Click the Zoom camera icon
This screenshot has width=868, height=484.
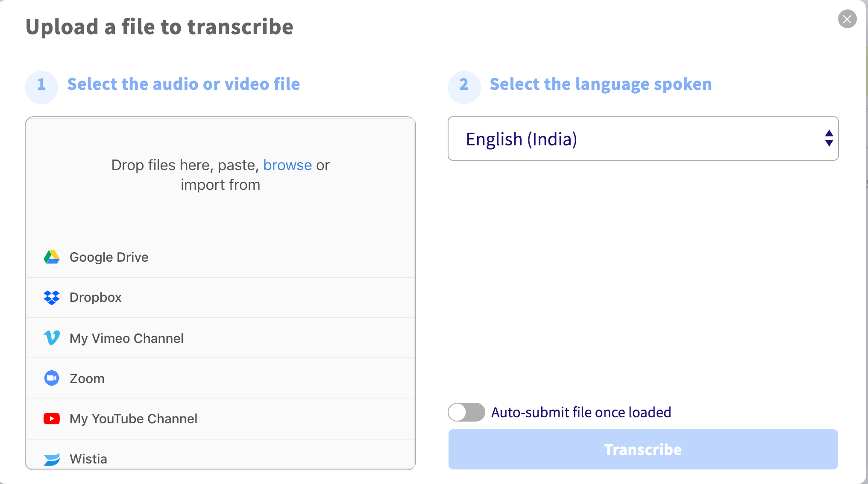(x=52, y=378)
